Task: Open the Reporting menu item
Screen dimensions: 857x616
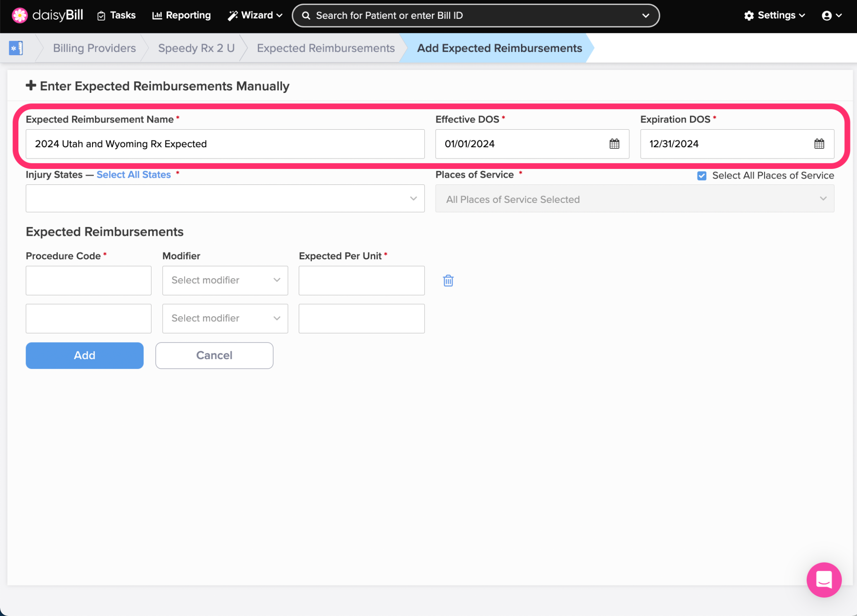Action: click(x=182, y=15)
